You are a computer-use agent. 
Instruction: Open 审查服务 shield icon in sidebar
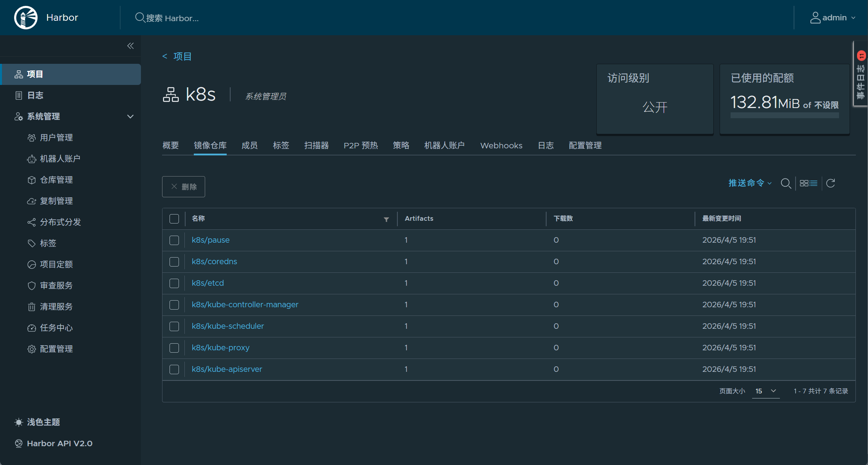click(x=32, y=286)
